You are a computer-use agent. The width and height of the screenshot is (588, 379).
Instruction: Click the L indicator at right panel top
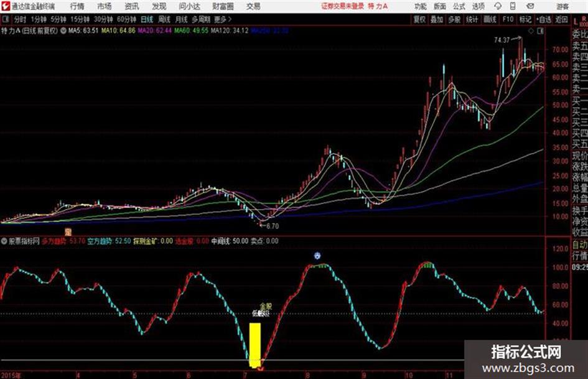click(x=576, y=22)
